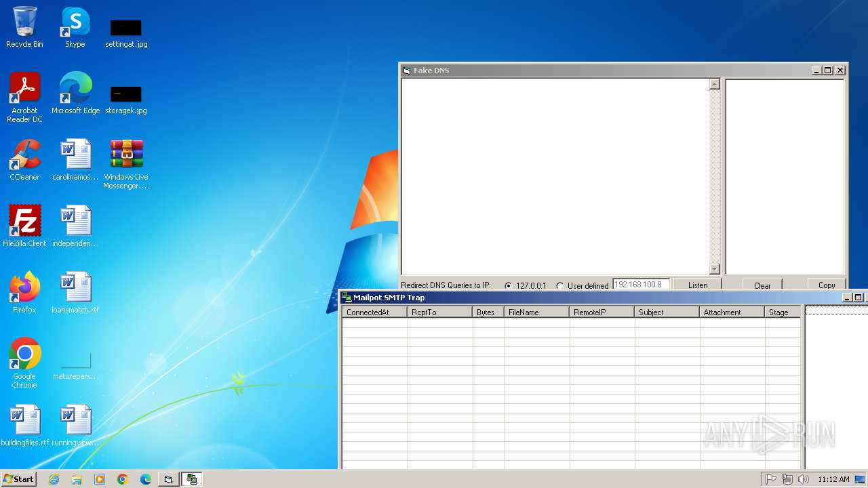Open Internet Explorer from the taskbar
The height and width of the screenshot is (488, 868).
click(x=54, y=479)
